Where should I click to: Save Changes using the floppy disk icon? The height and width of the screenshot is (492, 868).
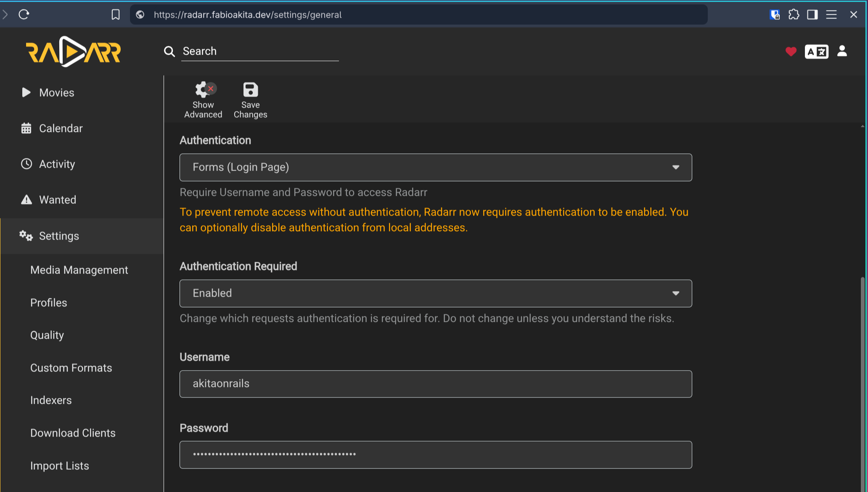click(x=250, y=98)
